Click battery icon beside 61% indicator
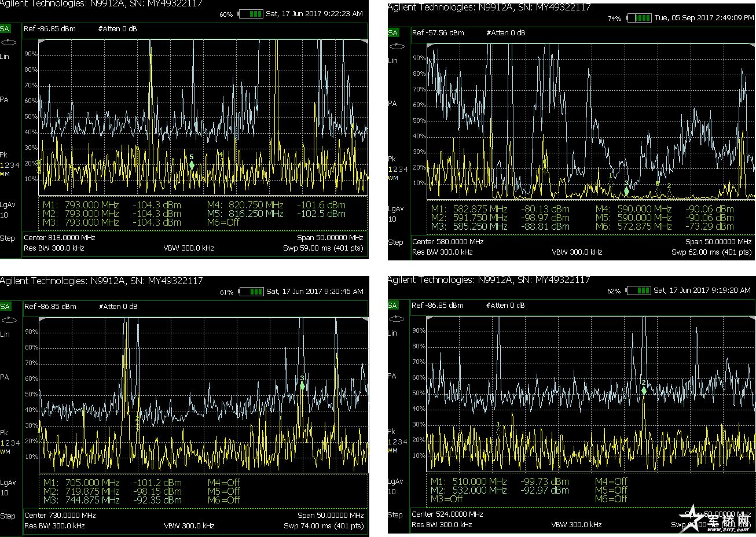This screenshot has height=537, width=756. click(x=251, y=292)
